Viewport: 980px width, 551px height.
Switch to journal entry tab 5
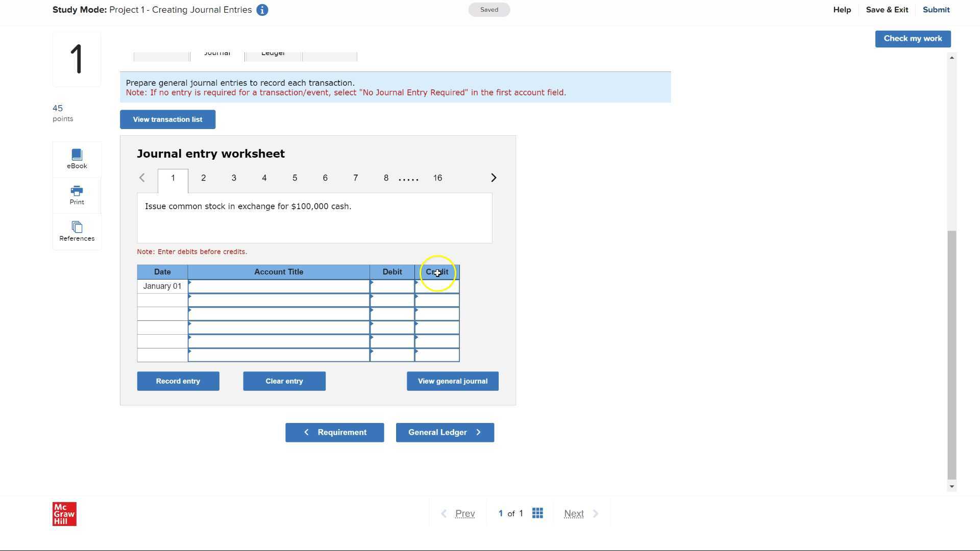click(295, 178)
